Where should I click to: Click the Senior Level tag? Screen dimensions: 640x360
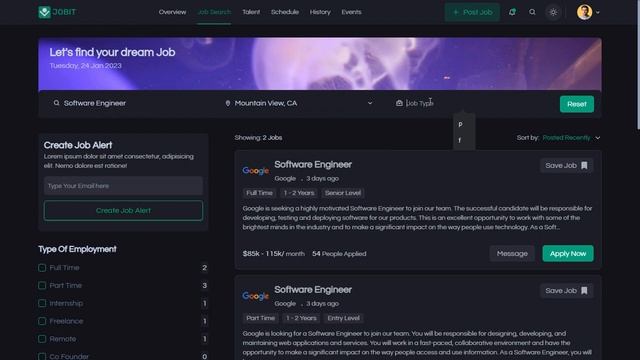343,193
